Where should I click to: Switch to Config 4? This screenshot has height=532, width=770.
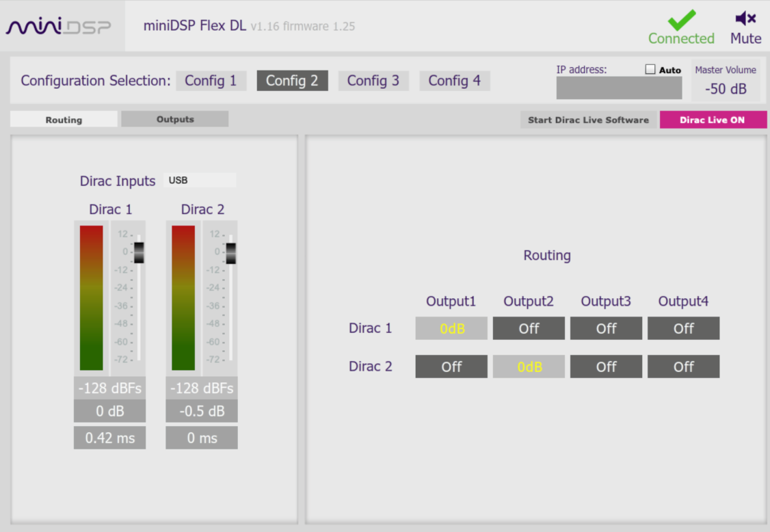[x=454, y=81]
